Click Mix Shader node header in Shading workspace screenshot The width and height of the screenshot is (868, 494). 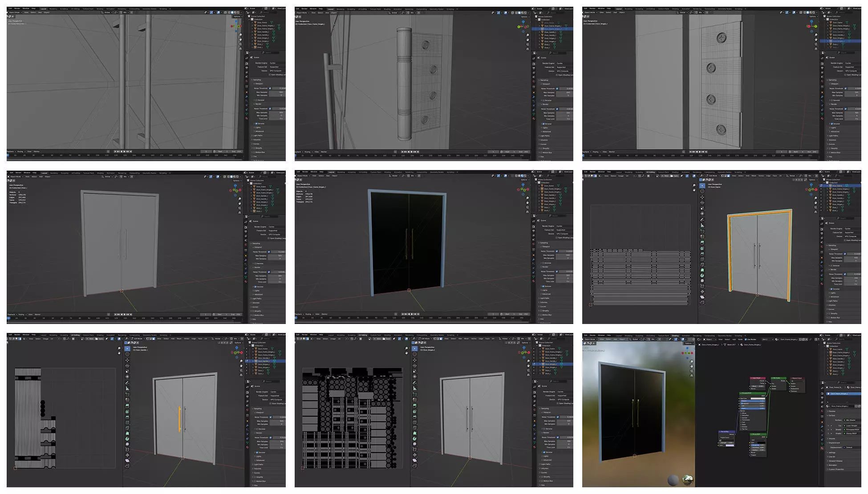[x=779, y=378]
